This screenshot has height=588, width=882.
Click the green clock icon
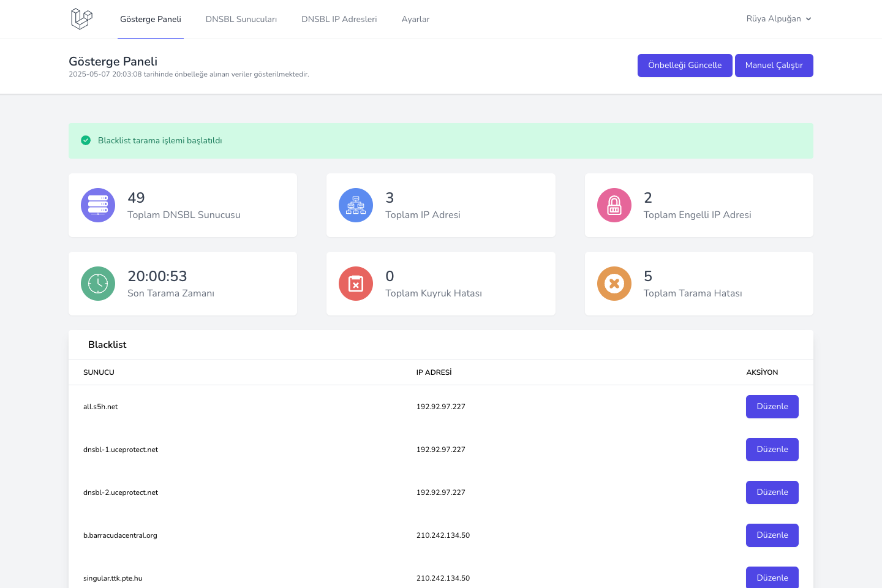[98, 284]
